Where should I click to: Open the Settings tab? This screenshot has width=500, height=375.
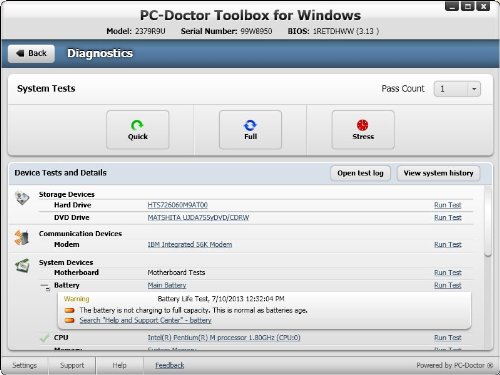(24, 365)
